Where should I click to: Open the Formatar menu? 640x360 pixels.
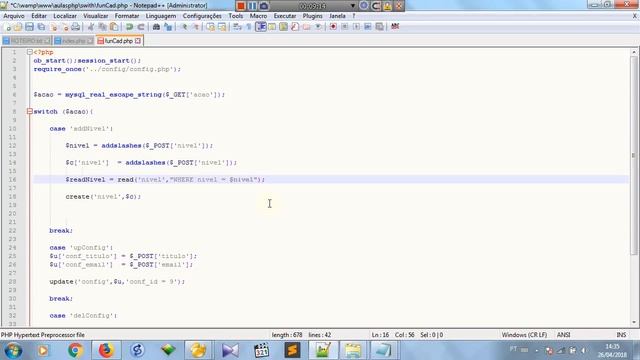tap(127, 16)
